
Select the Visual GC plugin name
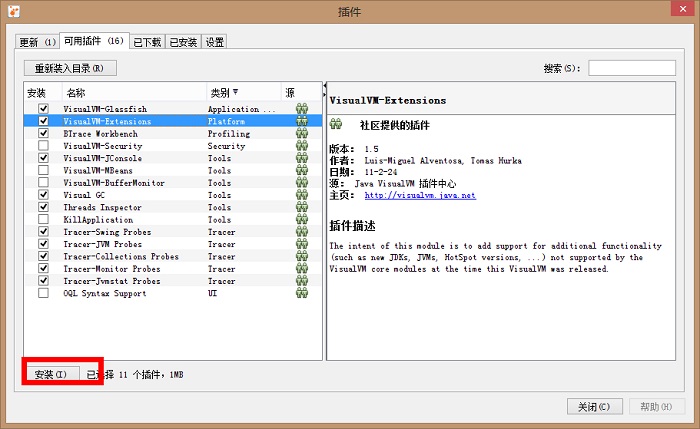click(x=84, y=195)
